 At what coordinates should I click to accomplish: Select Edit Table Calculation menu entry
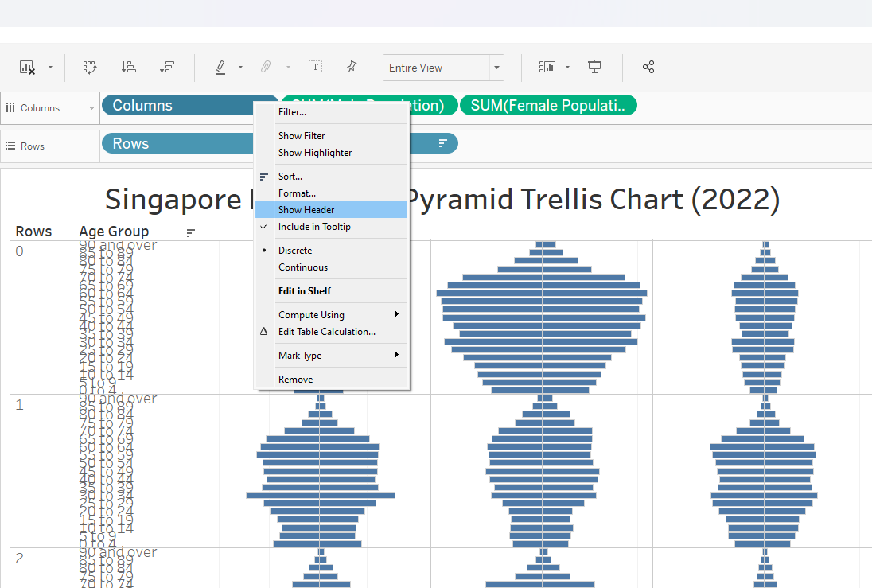(327, 332)
